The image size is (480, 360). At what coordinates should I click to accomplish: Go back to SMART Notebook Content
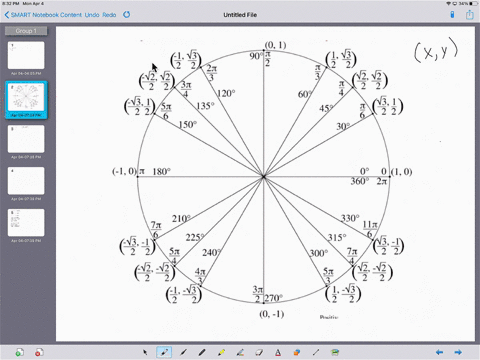pos(46,15)
